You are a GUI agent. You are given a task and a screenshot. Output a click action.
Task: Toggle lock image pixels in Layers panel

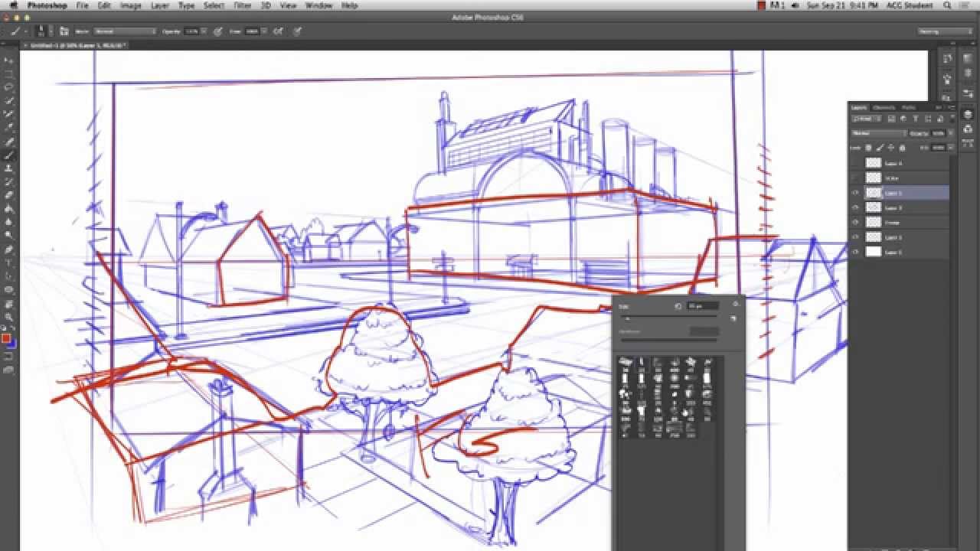880,147
